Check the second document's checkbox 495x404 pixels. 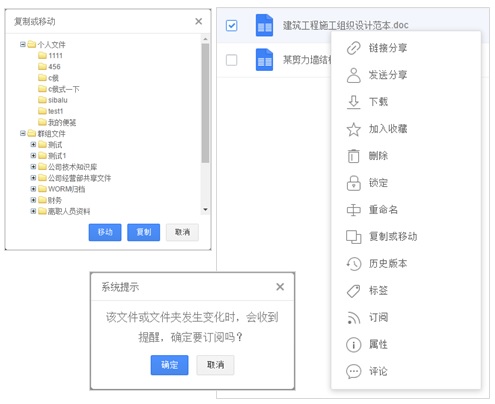(231, 60)
